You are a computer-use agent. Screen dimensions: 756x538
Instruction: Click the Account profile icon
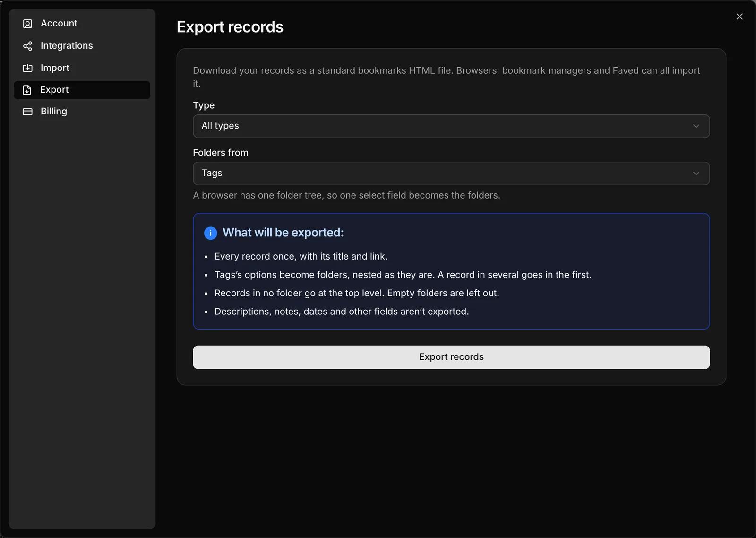pyautogui.click(x=27, y=24)
